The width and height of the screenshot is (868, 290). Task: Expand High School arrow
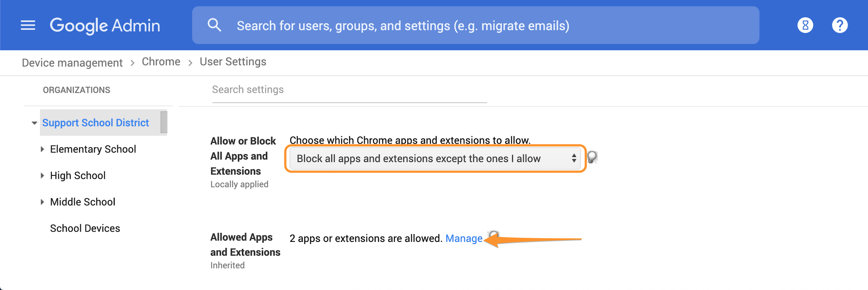tap(42, 176)
